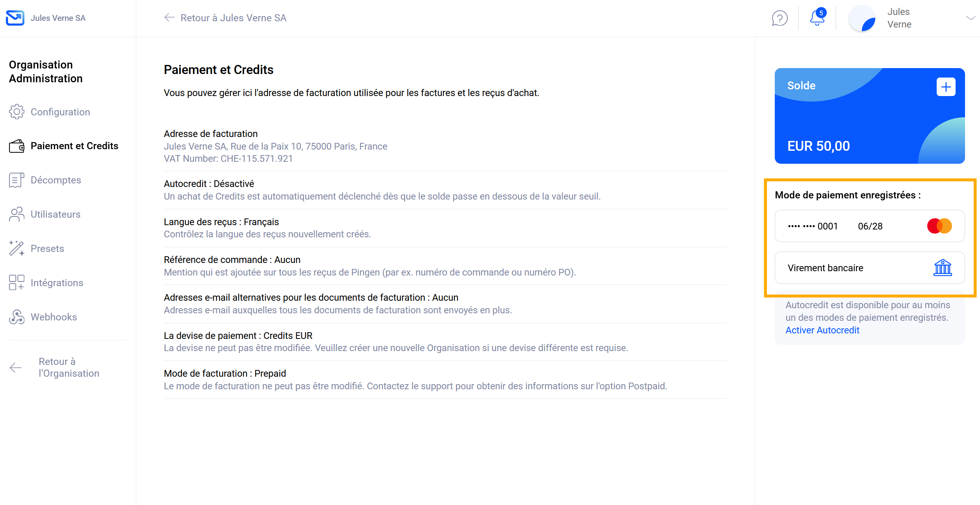The height and width of the screenshot is (505, 980).
Task: Select Presets in the sidebar
Action: (47, 248)
